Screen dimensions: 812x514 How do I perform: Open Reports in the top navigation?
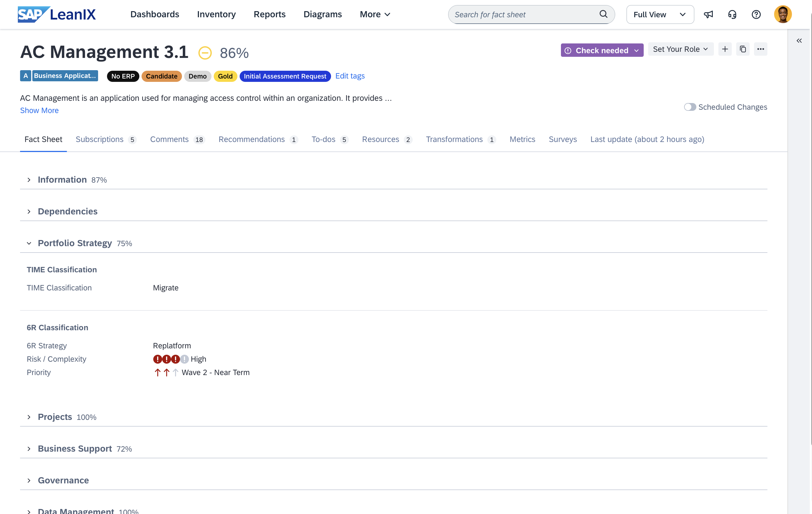click(269, 14)
